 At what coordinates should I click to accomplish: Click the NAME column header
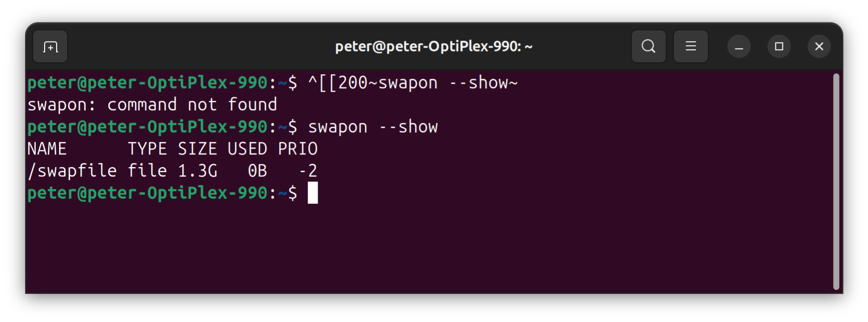point(47,149)
